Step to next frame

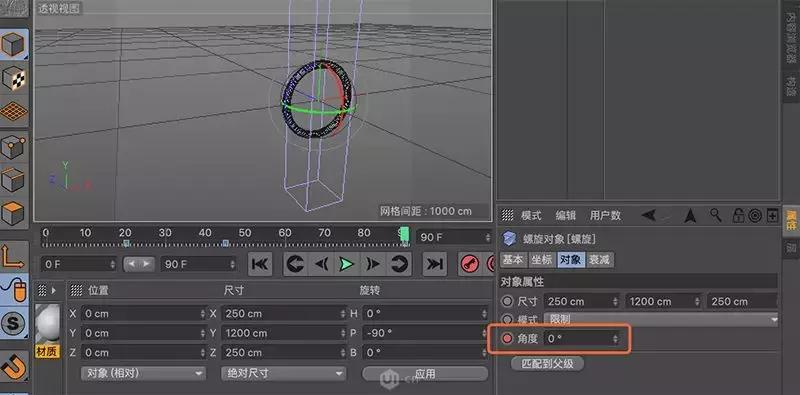[x=373, y=264]
